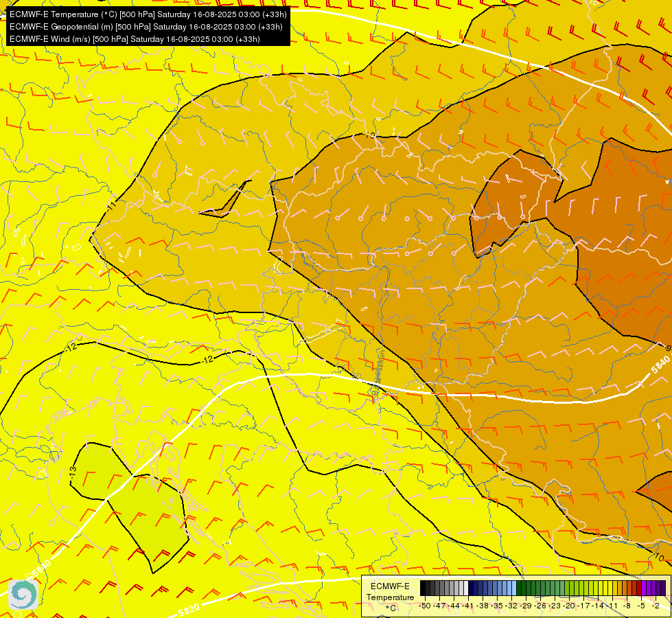Click the white swatch left of -41 tick

[466, 588]
